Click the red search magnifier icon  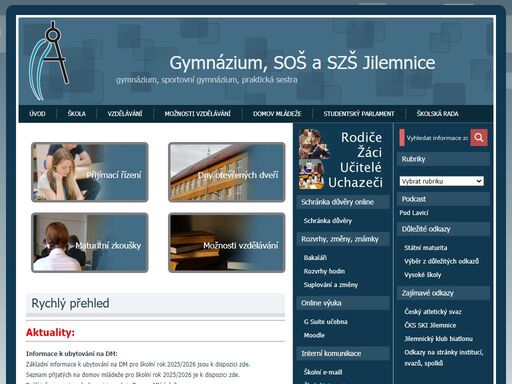(x=479, y=138)
